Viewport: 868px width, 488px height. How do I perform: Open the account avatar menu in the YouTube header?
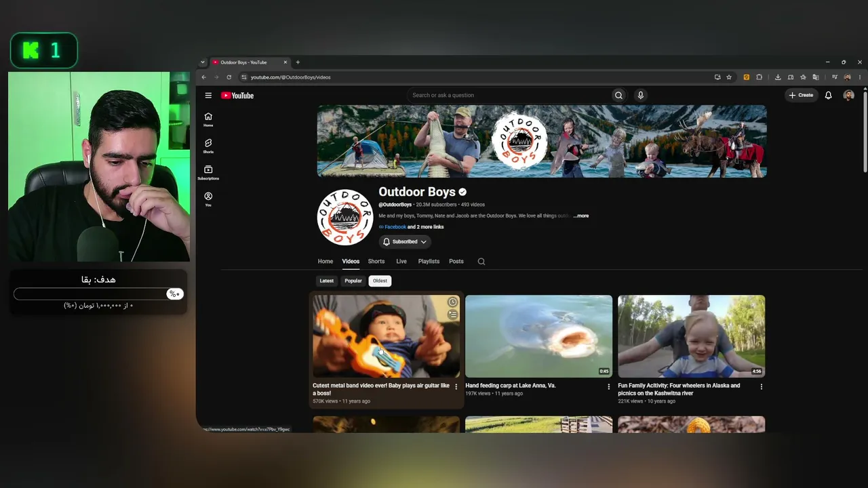848,96
